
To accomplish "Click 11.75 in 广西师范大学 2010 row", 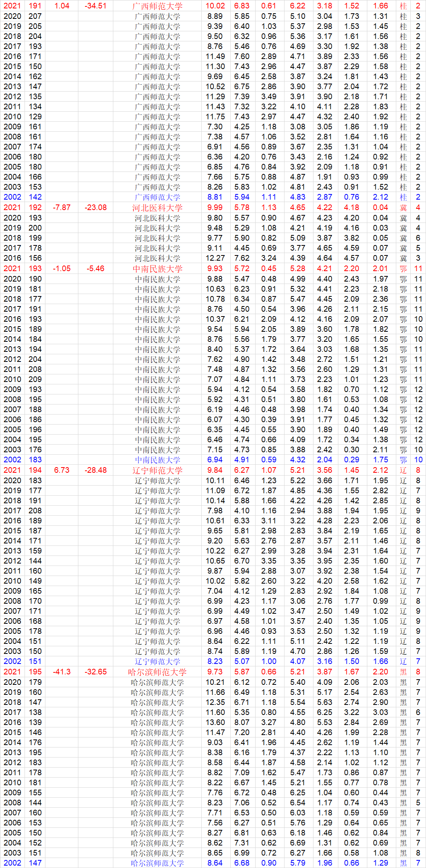I will pyautogui.click(x=215, y=117).
